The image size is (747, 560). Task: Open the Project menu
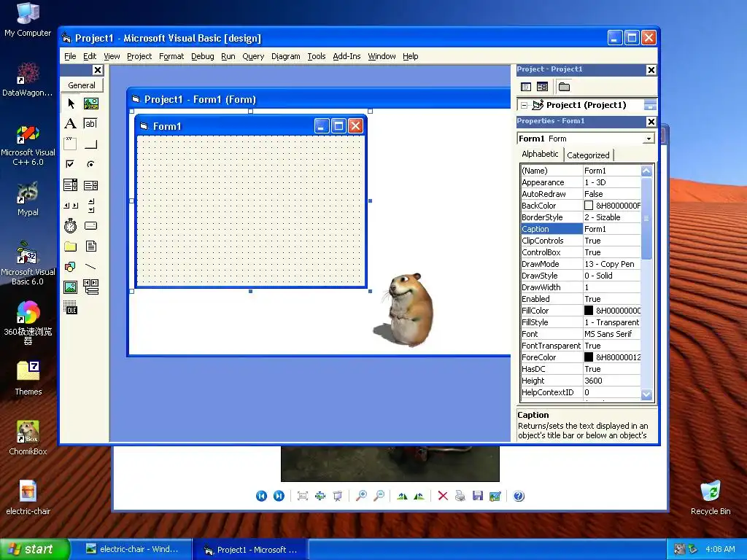coord(139,56)
